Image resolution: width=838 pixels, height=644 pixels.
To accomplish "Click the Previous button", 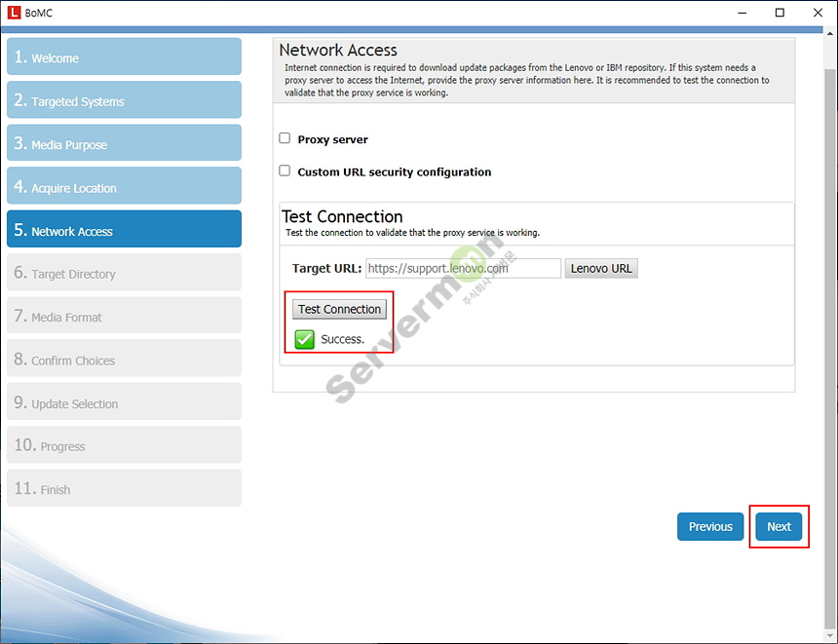I will point(710,527).
